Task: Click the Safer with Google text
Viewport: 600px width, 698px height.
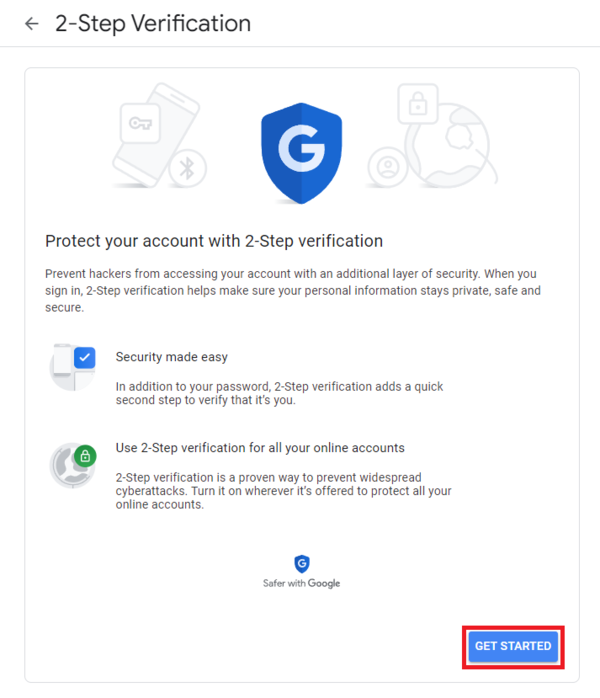Action: tap(300, 583)
